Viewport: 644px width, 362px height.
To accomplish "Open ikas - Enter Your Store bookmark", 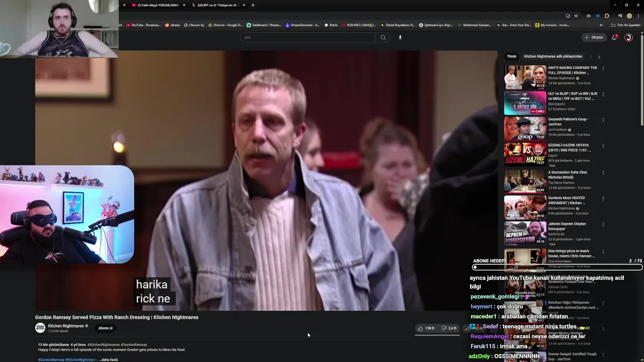I will click(514, 25).
